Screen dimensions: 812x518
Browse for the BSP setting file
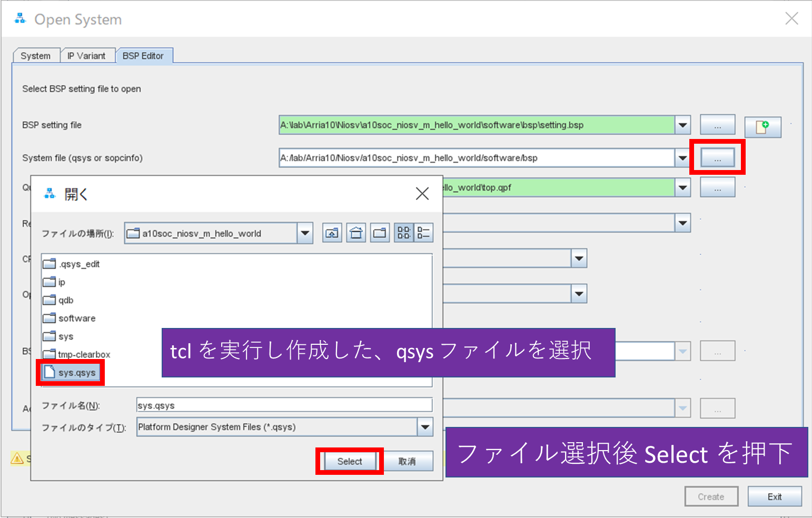click(x=717, y=126)
